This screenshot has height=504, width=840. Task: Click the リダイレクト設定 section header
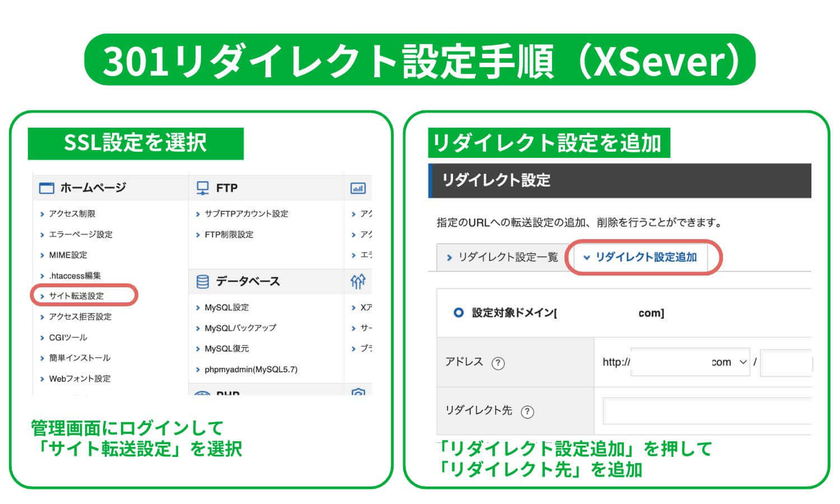620,181
